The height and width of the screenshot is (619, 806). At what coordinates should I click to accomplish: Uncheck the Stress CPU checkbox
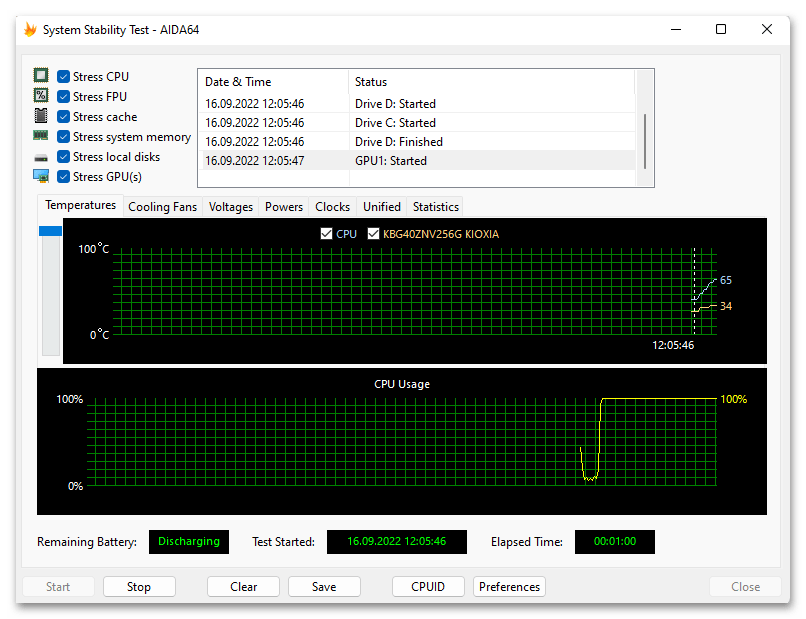(x=64, y=77)
